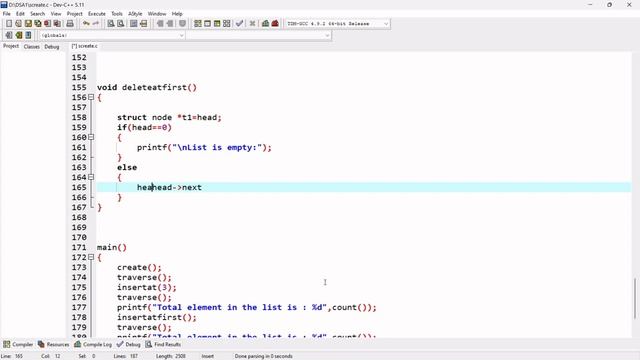Collapse code fold at line 164
The width and height of the screenshot is (640, 360).
click(91, 178)
